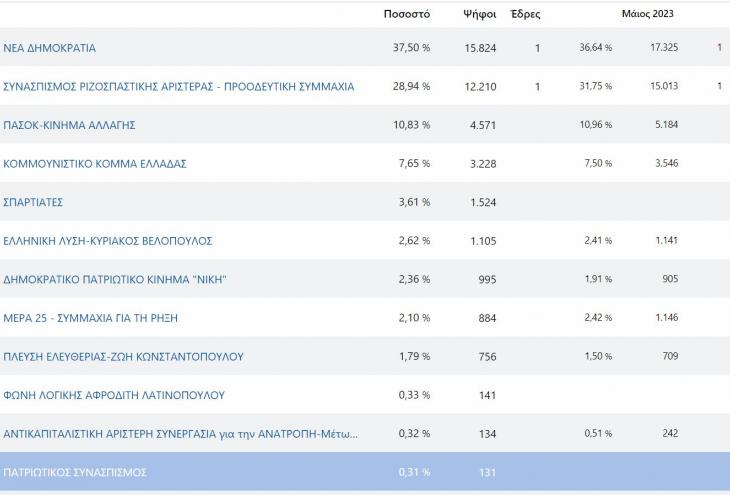Click the 995 votes value
Viewport: 730px width, 495px height.
pyautogui.click(x=487, y=280)
